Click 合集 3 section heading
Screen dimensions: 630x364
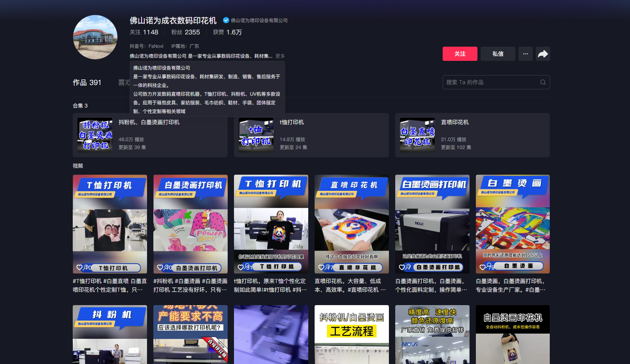(x=80, y=106)
